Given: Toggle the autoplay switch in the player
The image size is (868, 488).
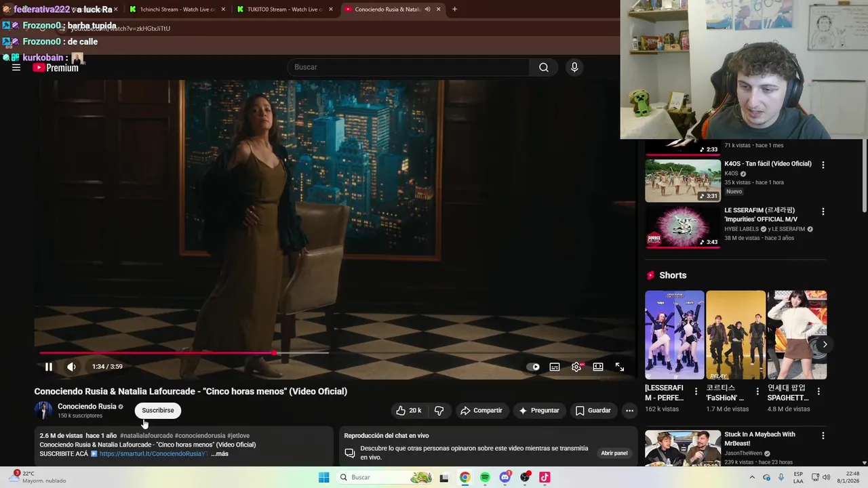Looking at the screenshot, I should [534, 367].
